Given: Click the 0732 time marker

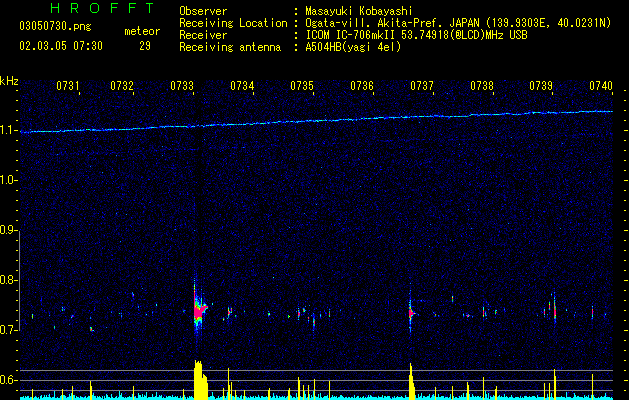Looking at the screenshot, I should pyautogui.click(x=122, y=85).
